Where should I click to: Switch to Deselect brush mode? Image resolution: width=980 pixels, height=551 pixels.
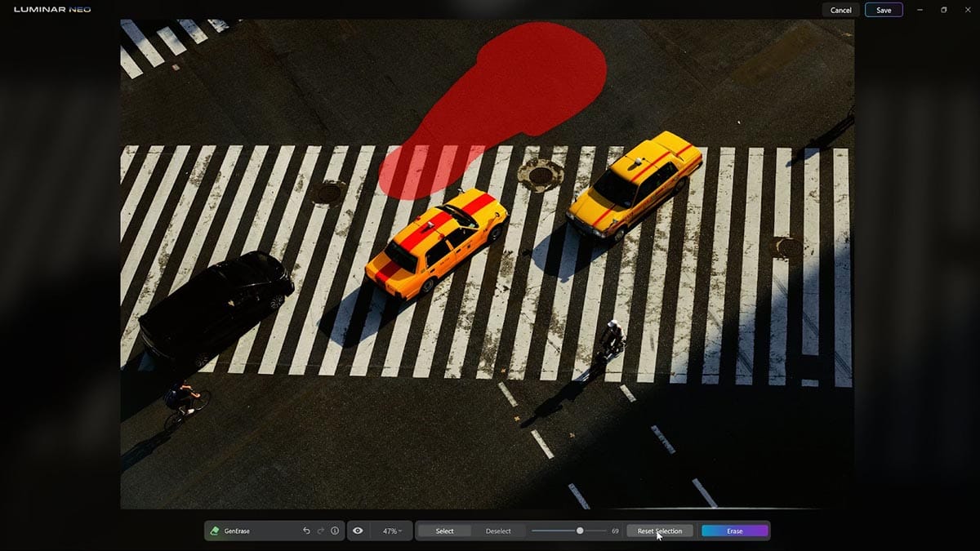[x=498, y=531]
